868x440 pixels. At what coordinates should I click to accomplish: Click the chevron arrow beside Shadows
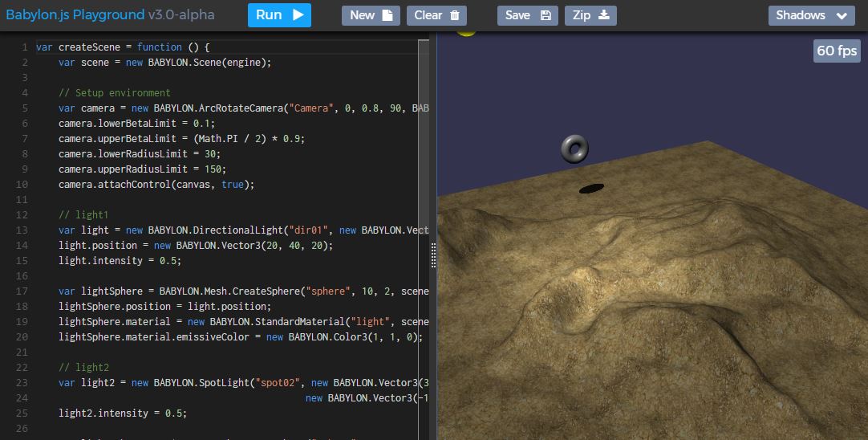tap(842, 16)
